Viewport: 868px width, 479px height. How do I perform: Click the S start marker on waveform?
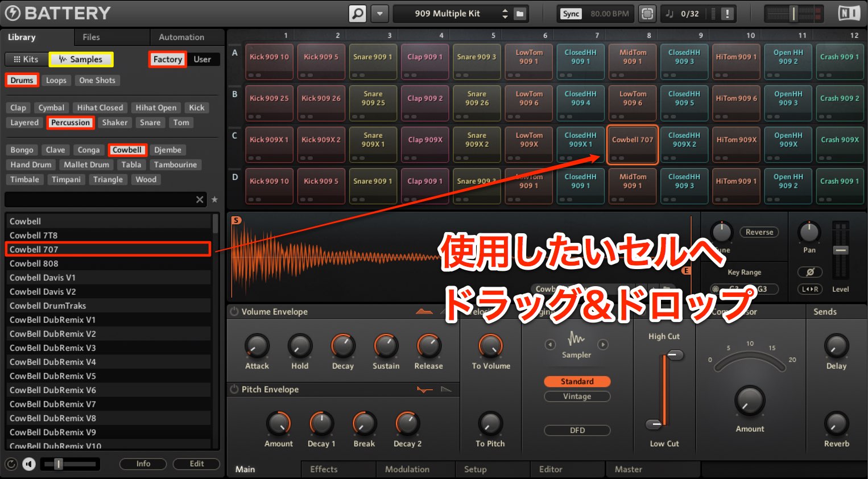point(236,220)
